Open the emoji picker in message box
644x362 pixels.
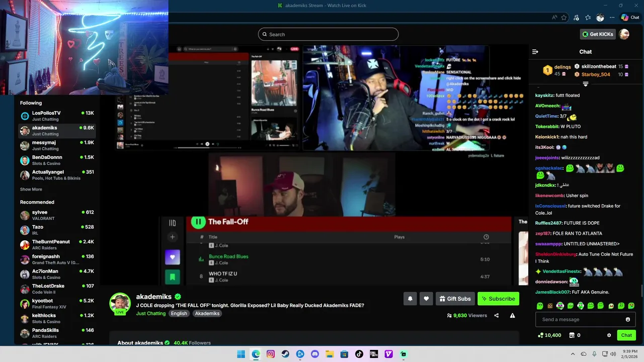[x=628, y=319]
